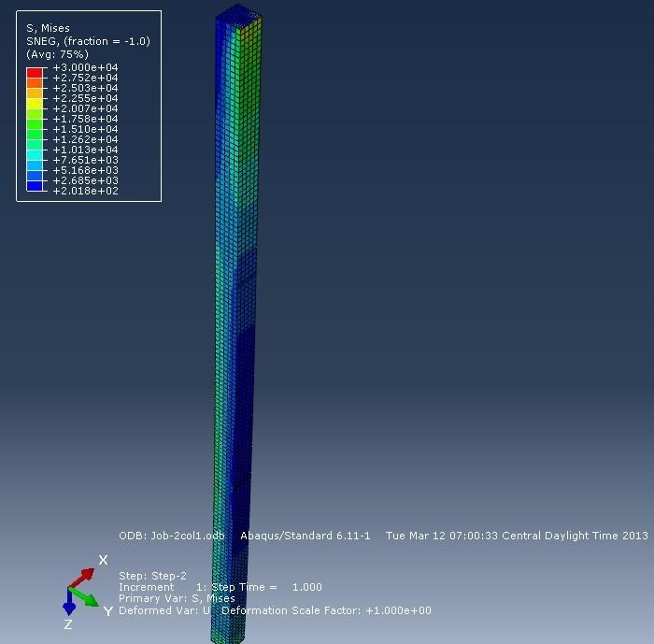Click the 'Step: Step-2' state block line
Viewport: 654px width, 644px height.
(x=152, y=576)
